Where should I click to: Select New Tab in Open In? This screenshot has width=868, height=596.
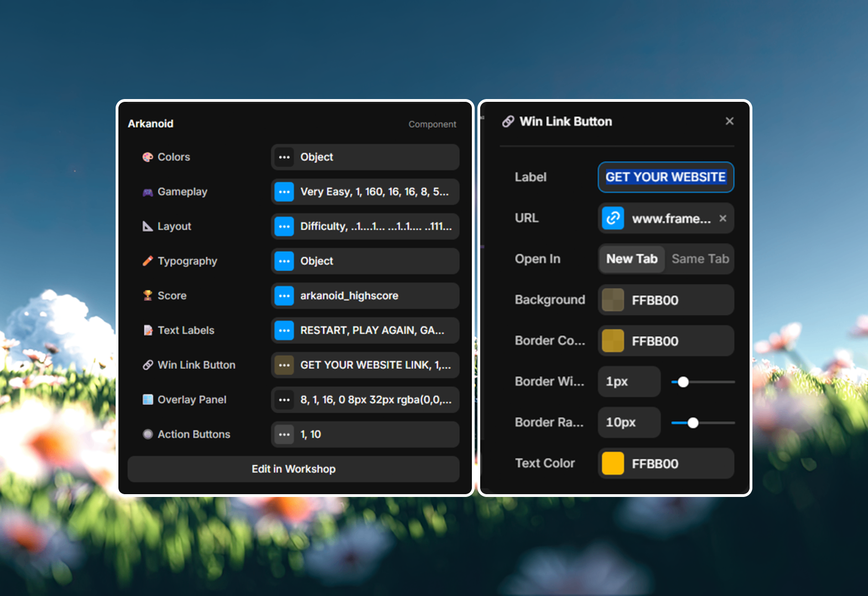[632, 259]
